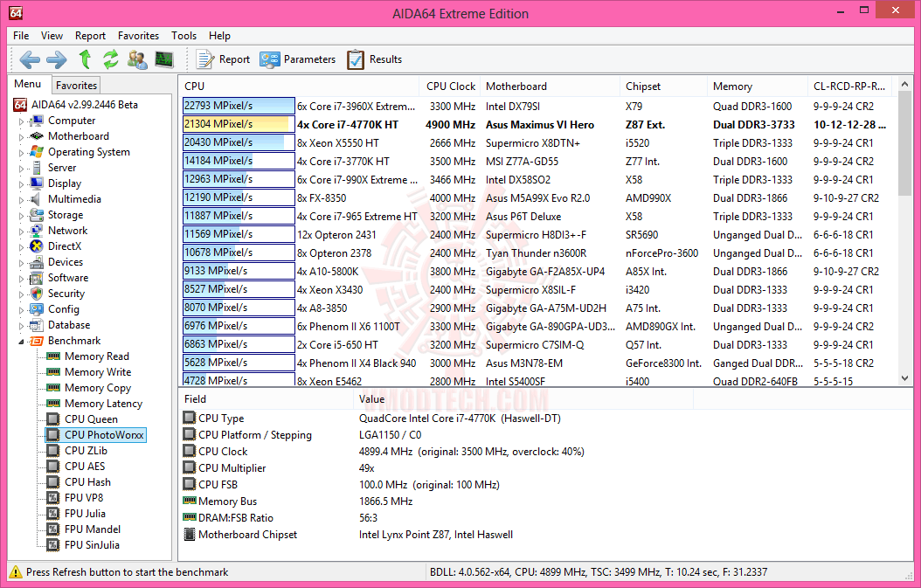The height and width of the screenshot is (588, 921).
Task: Click the CPU Queen chip icon
Action: pos(53,419)
